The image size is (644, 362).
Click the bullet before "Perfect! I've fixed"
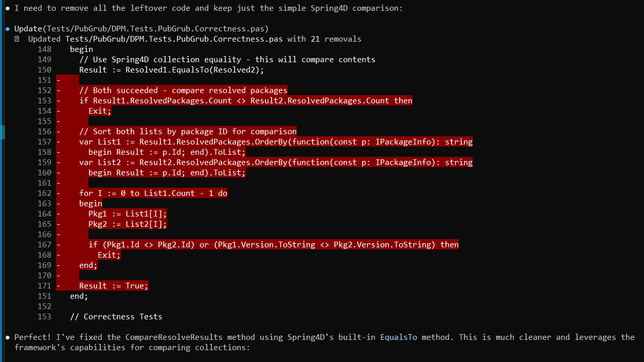[x=7, y=337]
